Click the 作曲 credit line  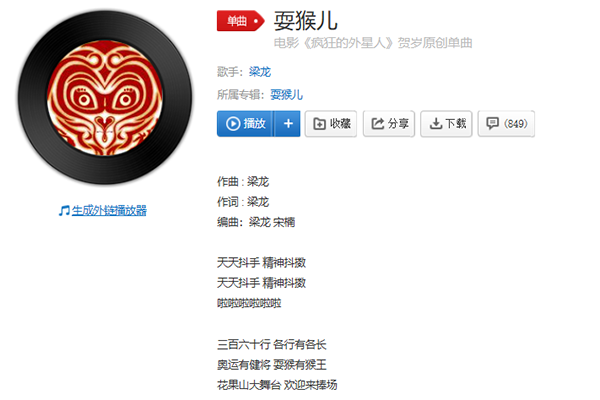[x=243, y=181]
